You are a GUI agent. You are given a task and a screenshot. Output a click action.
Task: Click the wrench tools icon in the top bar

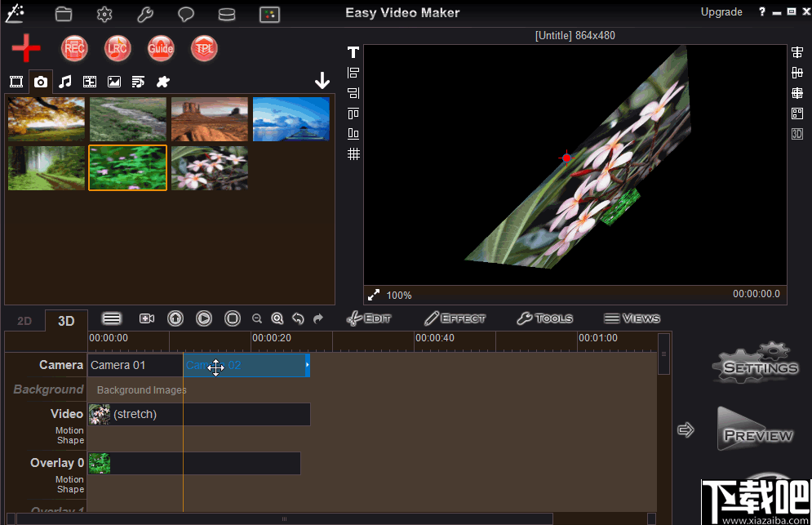pos(144,13)
